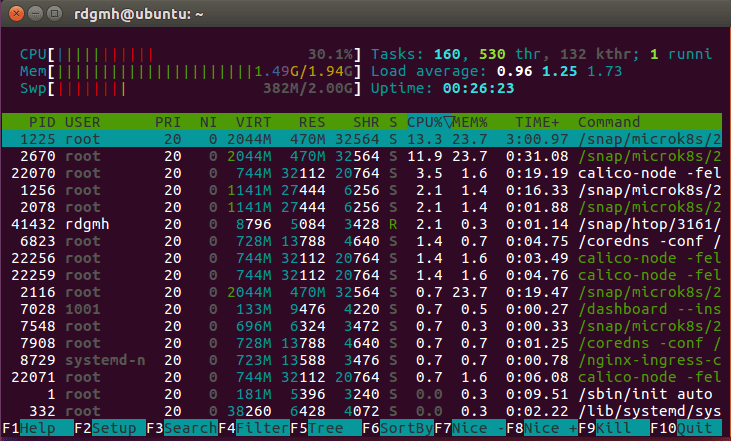Click the systemd-n user in row 8729

tap(105, 360)
